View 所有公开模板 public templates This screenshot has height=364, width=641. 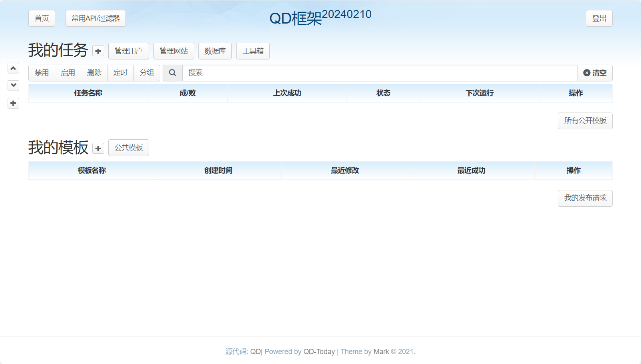[585, 121]
